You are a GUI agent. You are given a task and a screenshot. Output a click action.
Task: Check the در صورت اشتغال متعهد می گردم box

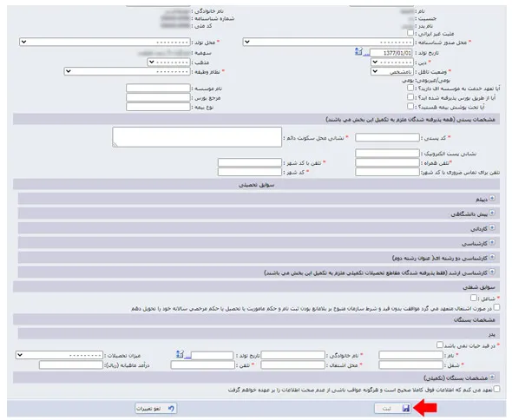496,307
